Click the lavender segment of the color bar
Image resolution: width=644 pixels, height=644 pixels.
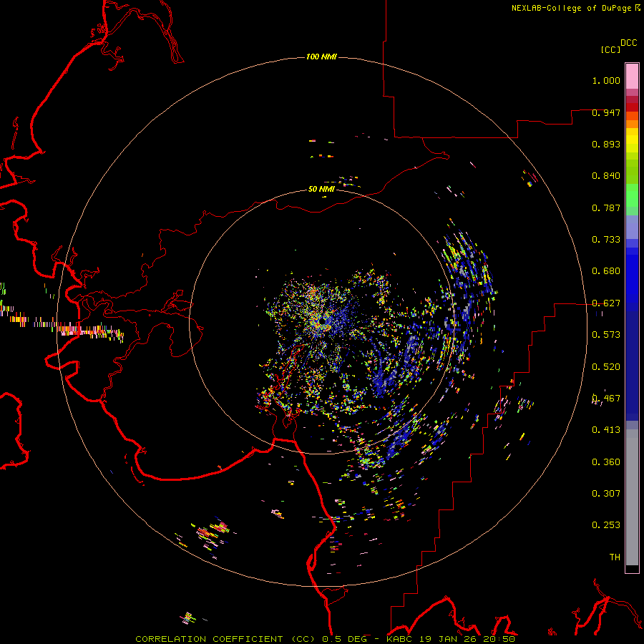click(632, 228)
